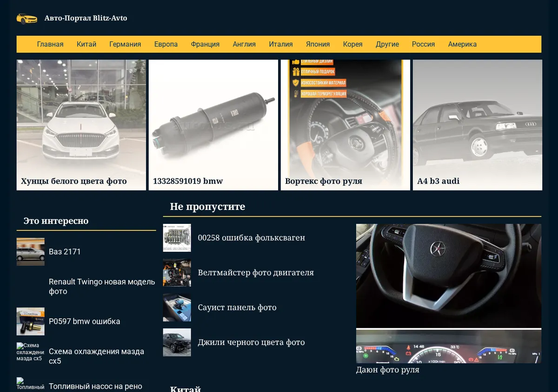Image resolution: width=558 pixels, height=392 pixels.
Task: Open the 13328591019 bmw article card
Action: tap(213, 125)
